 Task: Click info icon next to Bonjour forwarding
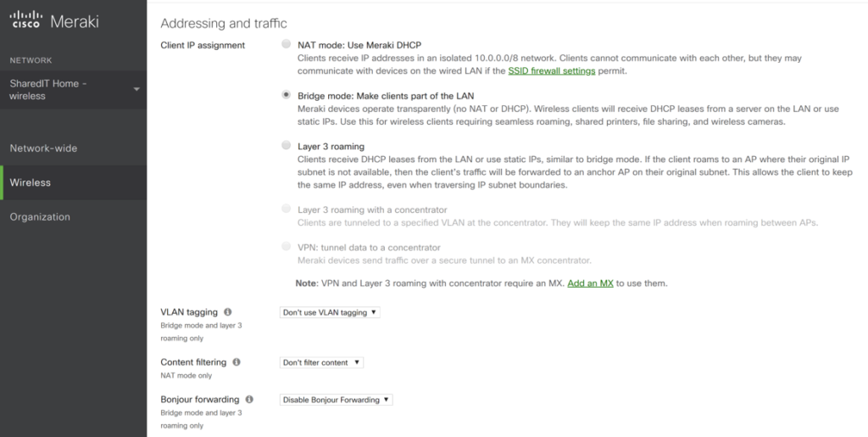point(249,400)
